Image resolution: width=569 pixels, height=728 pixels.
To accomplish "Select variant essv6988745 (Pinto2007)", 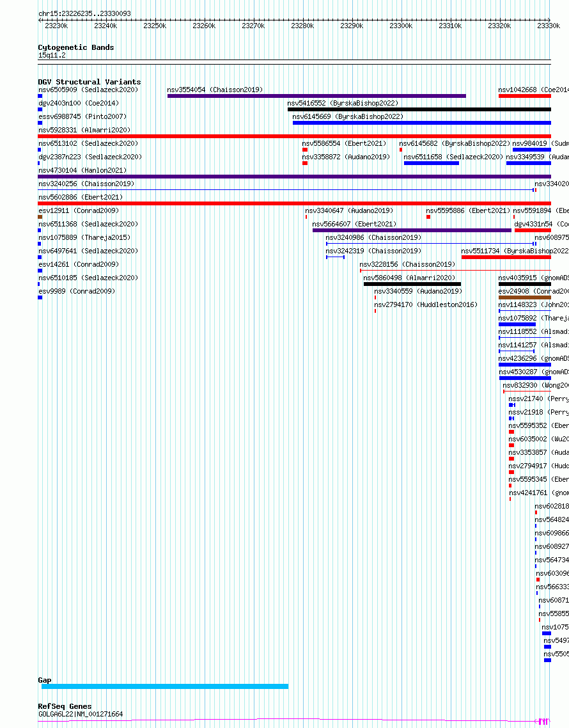I will (x=82, y=116).
